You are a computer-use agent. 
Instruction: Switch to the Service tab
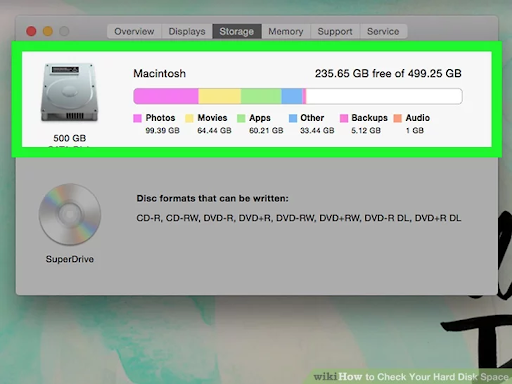pos(383,31)
